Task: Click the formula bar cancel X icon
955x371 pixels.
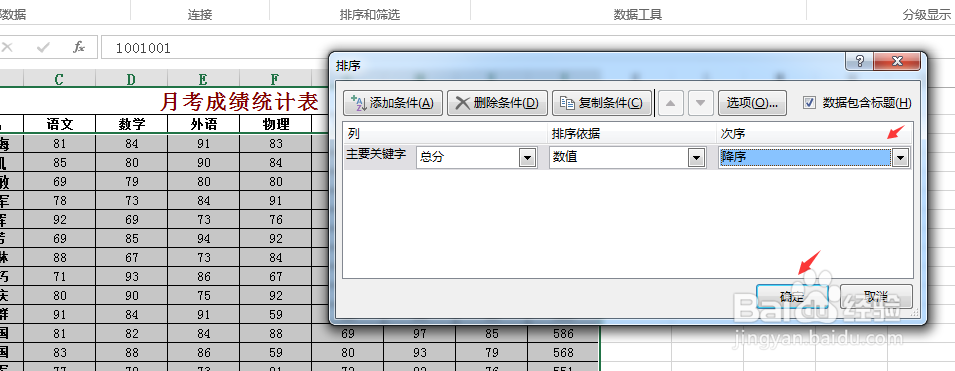Action: 7,48
